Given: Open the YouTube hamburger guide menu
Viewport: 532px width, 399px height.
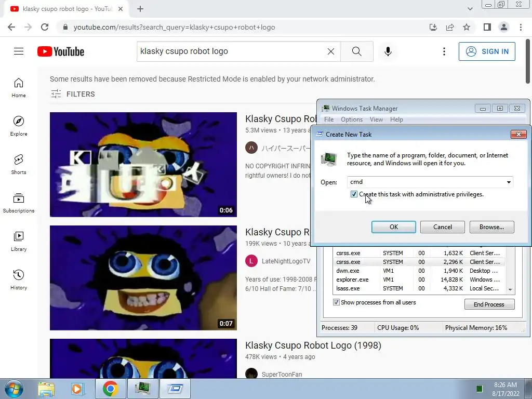Looking at the screenshot, I should pyautogui.click(x=19, y=51).
